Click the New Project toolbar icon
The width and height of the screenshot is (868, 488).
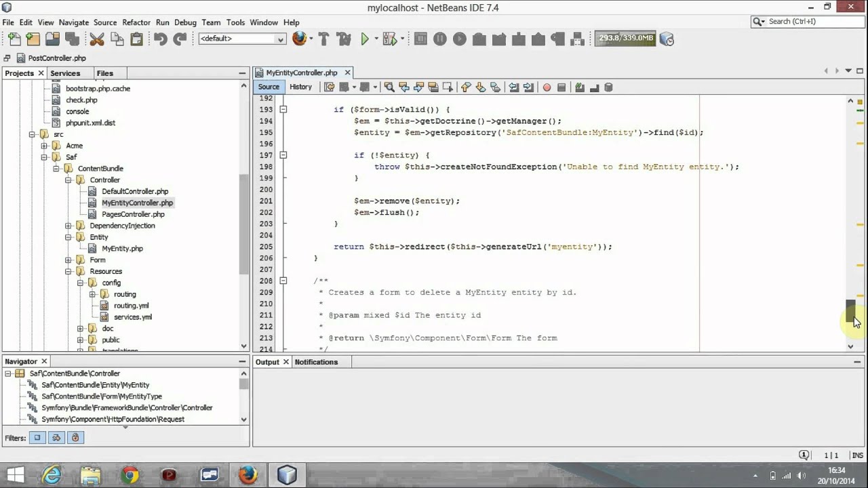point(33,39)
